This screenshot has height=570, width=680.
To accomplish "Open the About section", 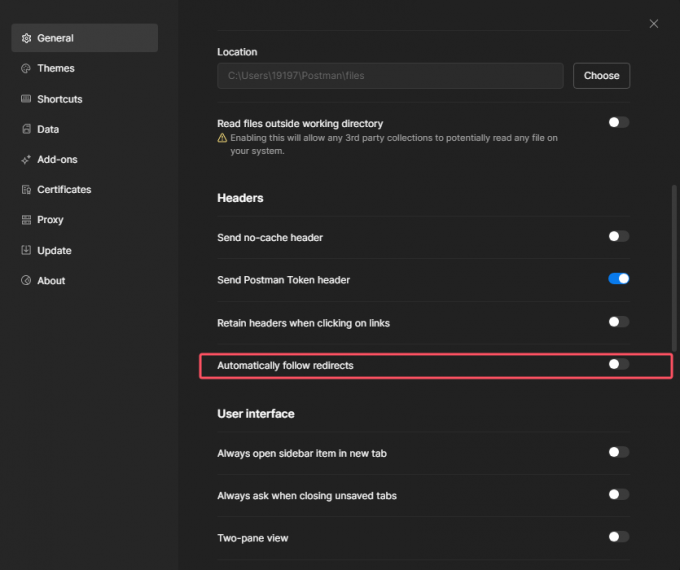I will pyautogui.click(x=85, y=281).
